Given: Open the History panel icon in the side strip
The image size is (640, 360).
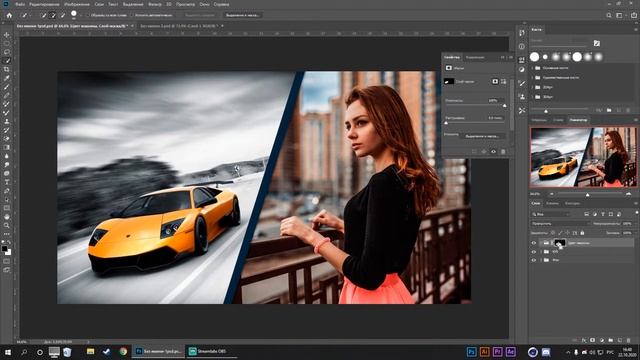Looking at the screenshot, I should tap(522, 33).
